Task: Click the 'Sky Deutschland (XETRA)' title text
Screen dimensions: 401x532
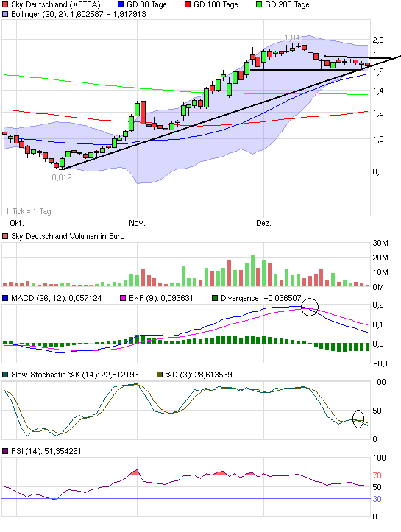Action: tap(56, 4)
